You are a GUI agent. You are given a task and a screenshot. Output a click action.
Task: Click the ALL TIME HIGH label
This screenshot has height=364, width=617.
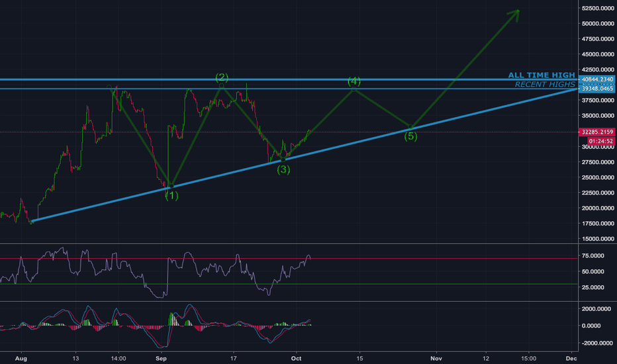[542, 75]
